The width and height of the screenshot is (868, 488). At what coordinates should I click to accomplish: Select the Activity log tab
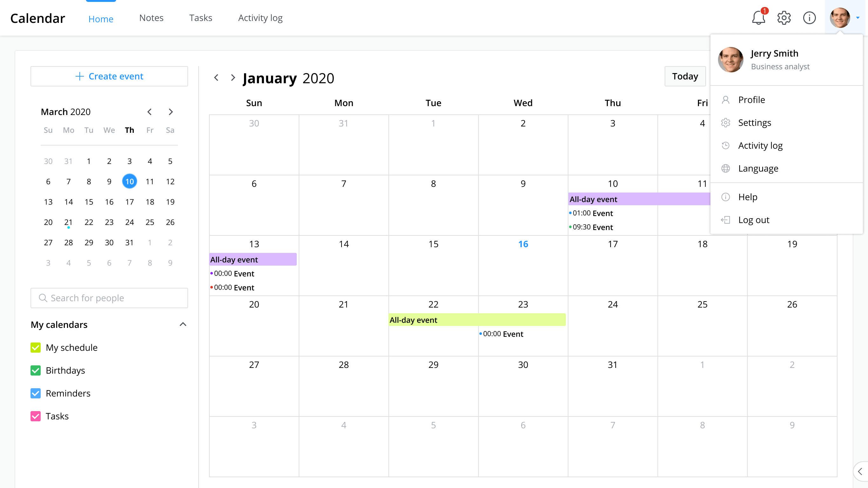click(x=261, y=18)
